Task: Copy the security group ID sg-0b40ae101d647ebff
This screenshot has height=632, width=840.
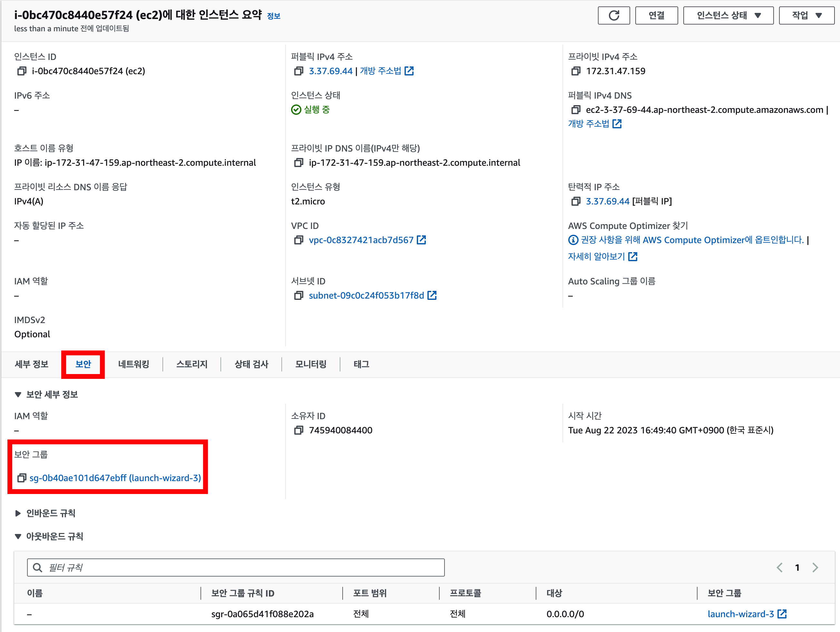Action: [x=22, y=478]
